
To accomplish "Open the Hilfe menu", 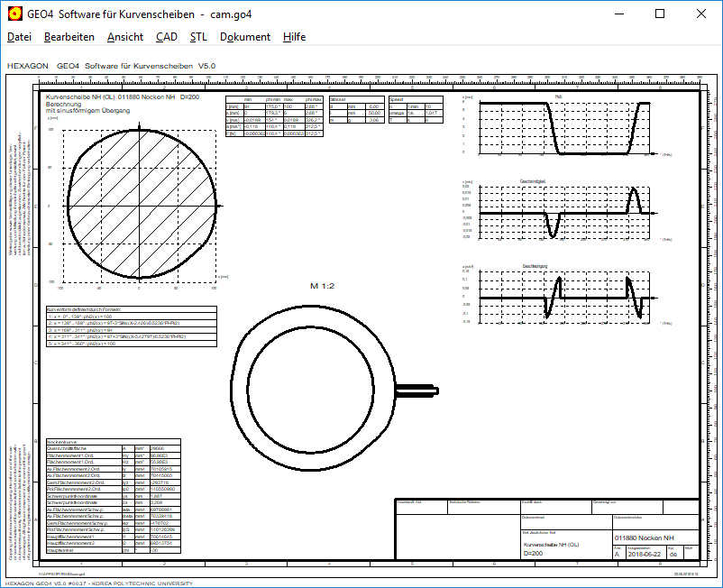I will click(x=294, y=37).
